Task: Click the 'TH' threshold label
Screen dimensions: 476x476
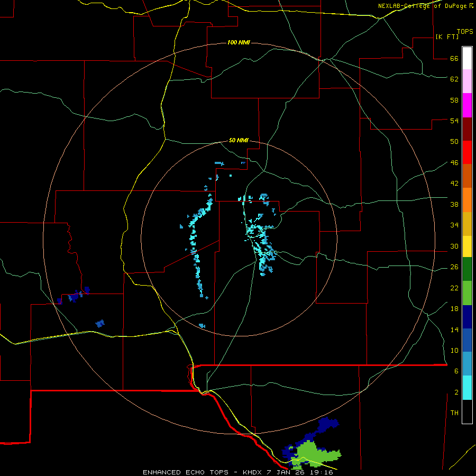Action: (x=454, y=413)
